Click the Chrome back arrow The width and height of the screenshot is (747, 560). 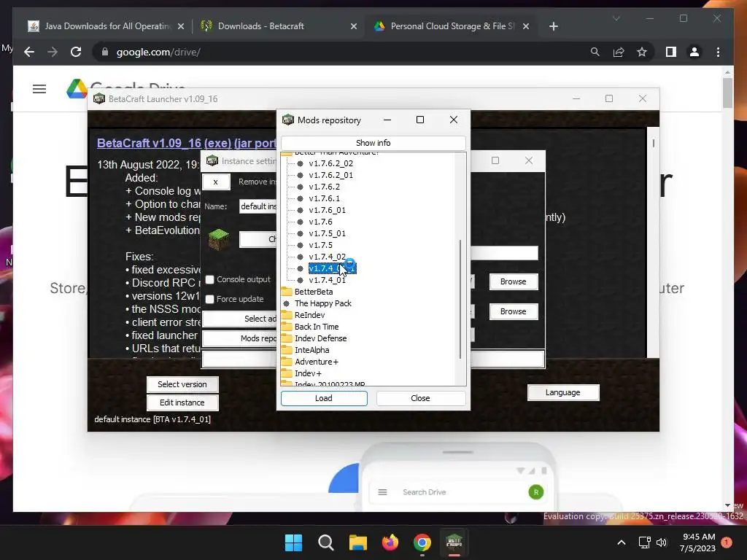click(29, 52)
